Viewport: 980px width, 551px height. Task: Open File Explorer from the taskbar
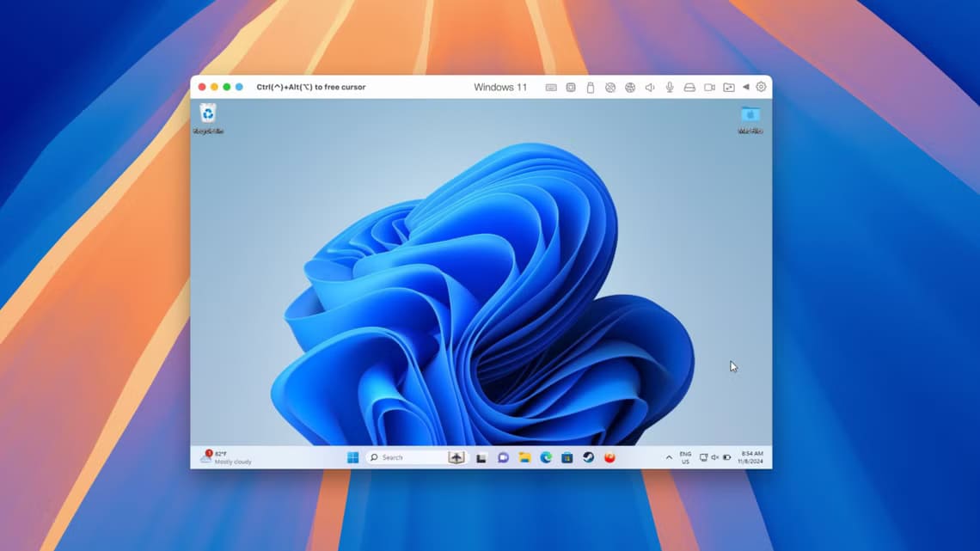(524, 458)
